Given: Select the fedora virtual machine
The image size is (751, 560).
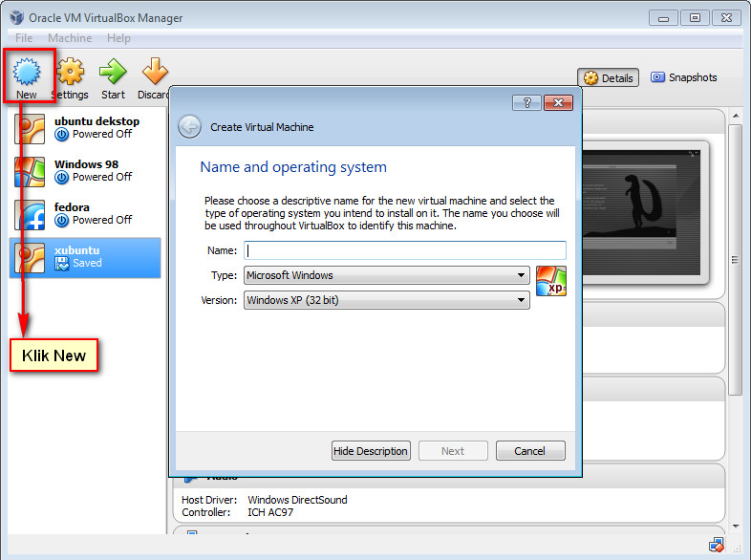Looking at the screenshot, I should point(85,215).
